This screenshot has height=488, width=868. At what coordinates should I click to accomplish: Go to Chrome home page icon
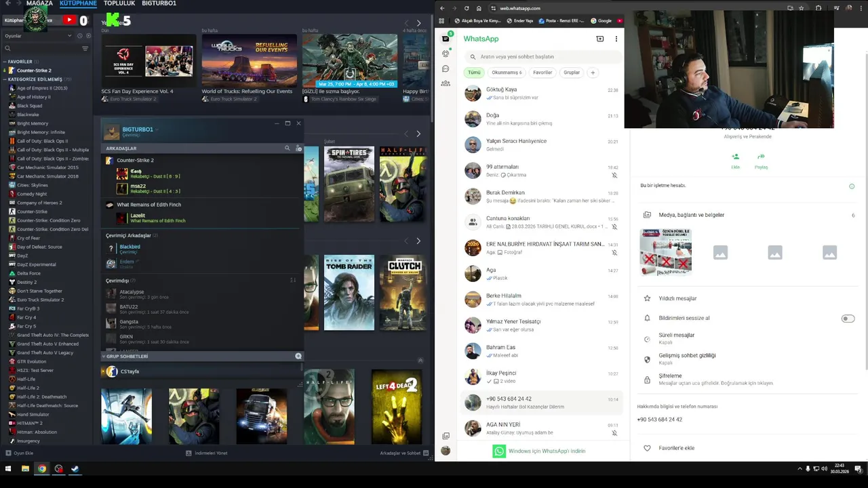[479, 8]
